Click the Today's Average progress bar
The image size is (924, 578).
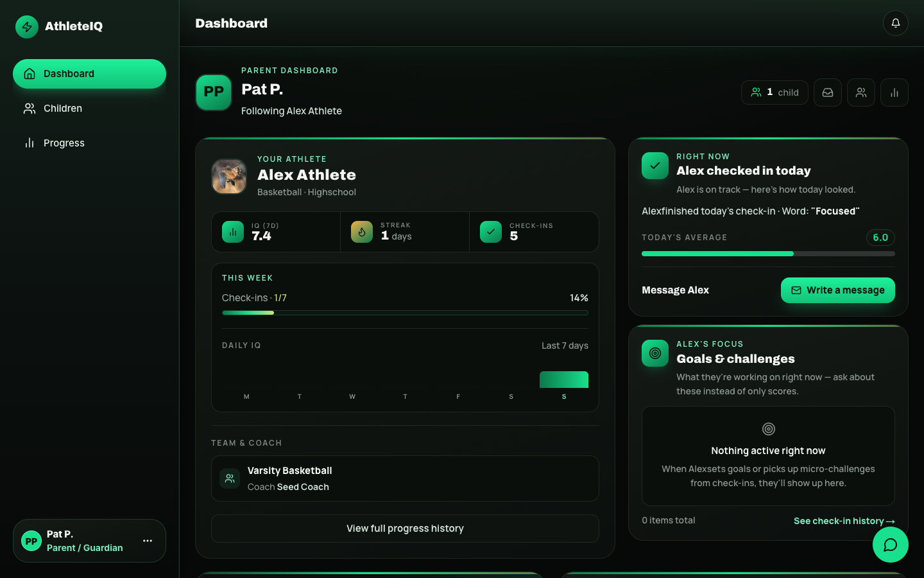coord(769,254)
